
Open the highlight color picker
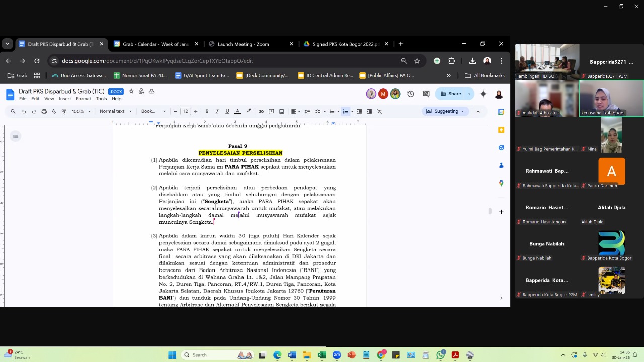coord(249,111)
